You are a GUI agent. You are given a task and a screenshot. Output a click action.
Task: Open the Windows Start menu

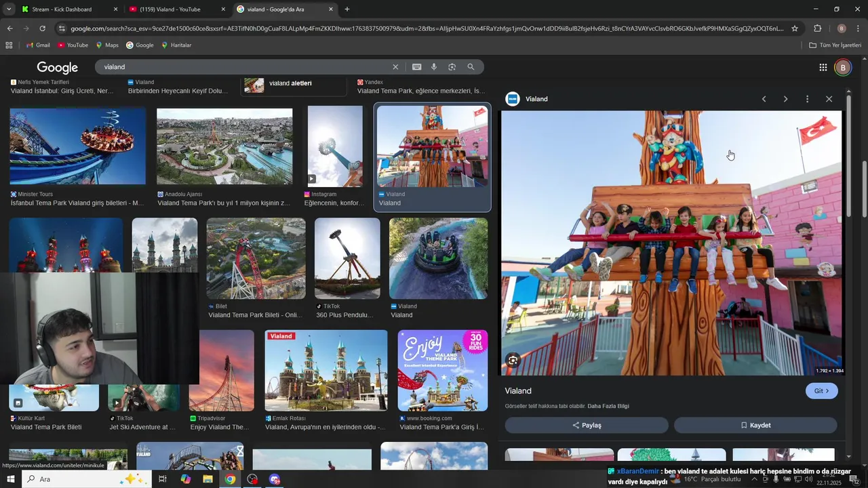(12, 479)
